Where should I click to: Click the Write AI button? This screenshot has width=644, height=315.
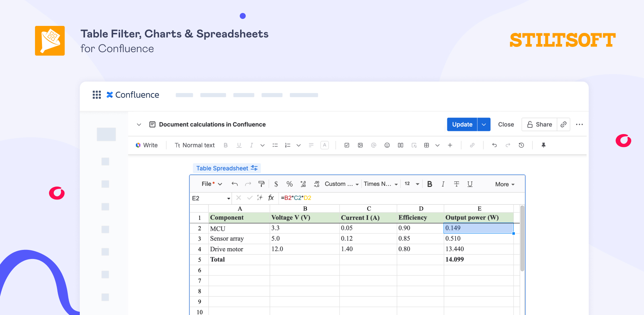(147, 145)
